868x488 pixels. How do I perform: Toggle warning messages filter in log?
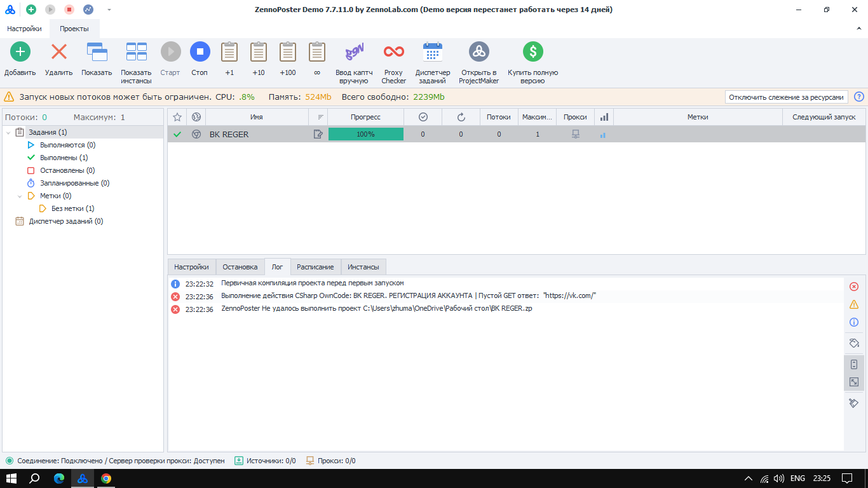[854, 304]
